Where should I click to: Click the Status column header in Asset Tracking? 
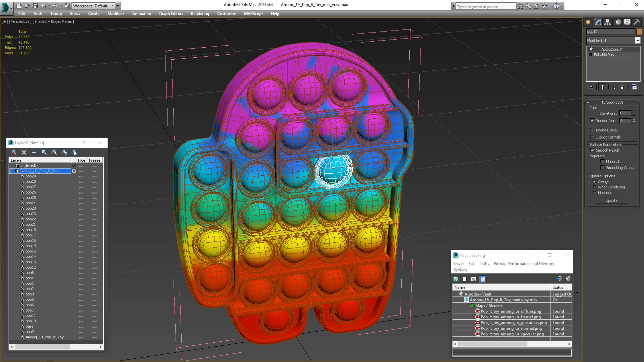click(x=561, y=287)
